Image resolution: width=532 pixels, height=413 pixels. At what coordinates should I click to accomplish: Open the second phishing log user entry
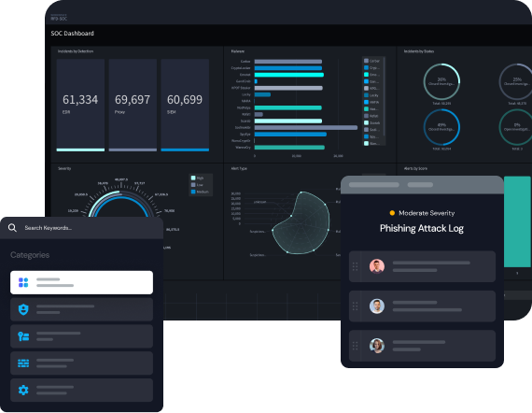[422, 306]
